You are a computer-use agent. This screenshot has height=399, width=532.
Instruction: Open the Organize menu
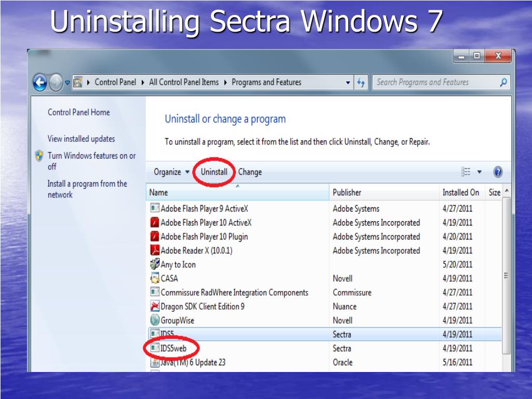coord(171,172)
